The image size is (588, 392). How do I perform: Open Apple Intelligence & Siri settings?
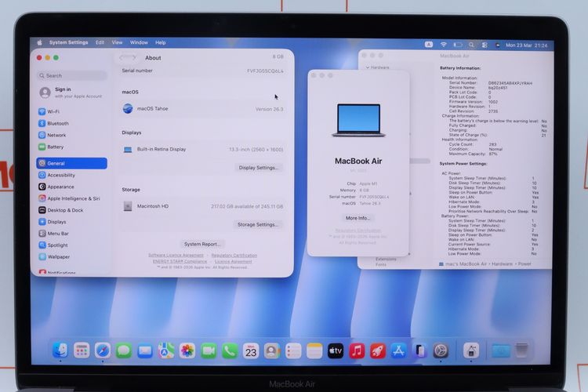(x=71, y=198)
